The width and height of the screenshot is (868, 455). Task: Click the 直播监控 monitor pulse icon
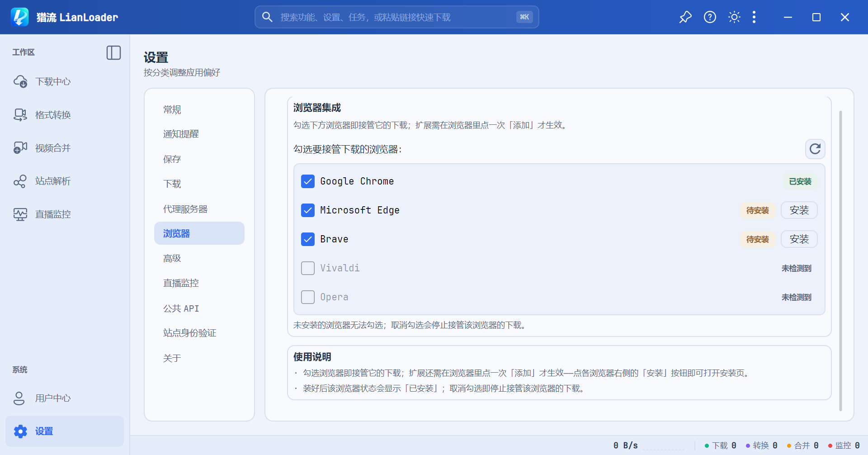pyautogui.click(x=20, y=214)
